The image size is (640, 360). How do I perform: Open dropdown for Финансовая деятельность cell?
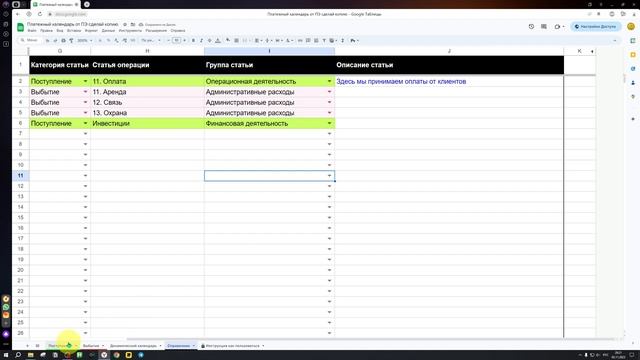click(329, 123)
